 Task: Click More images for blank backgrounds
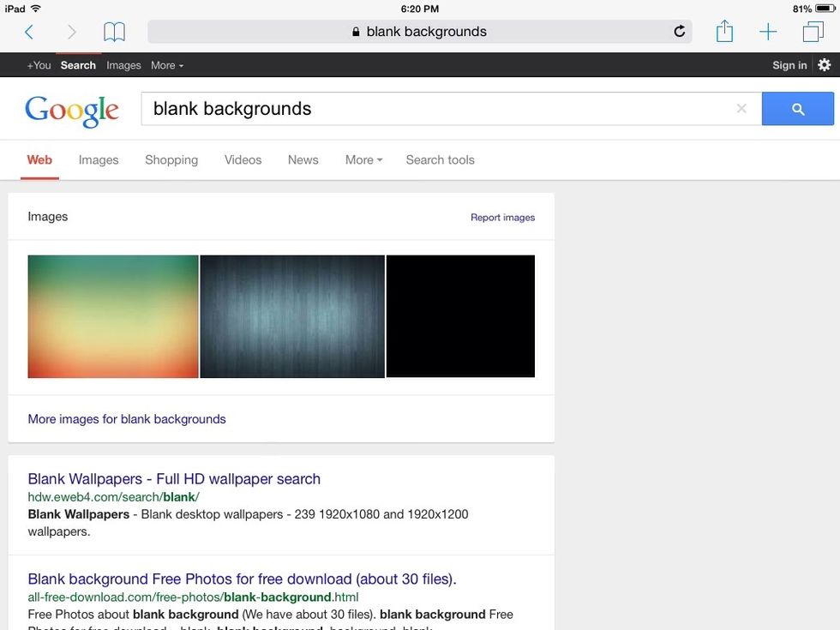click(126, 418)
